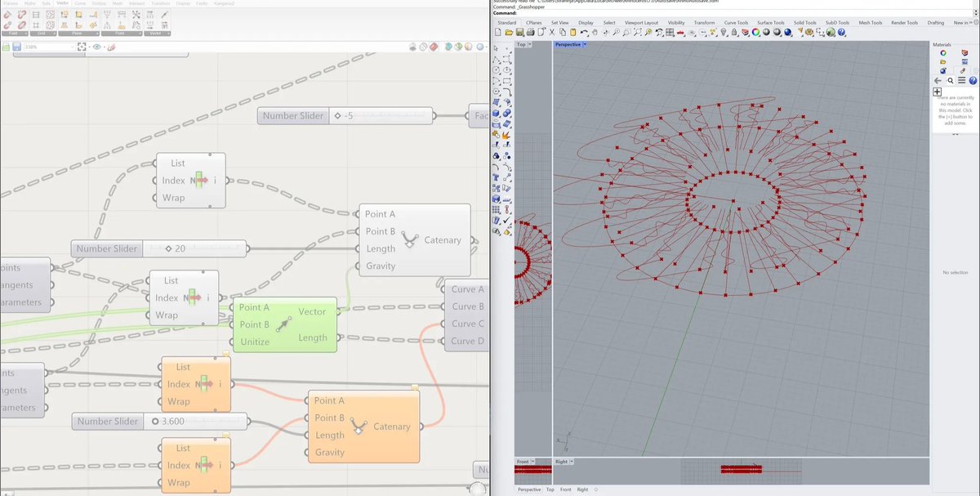This screenshot has height=496, width=980.
Task: Open the Kangaroo2 tab in Grasshopper
Action: point(224,3)
